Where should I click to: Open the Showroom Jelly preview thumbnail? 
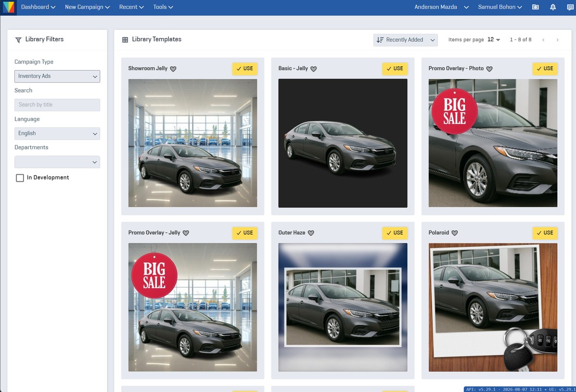tap(192, 143)
